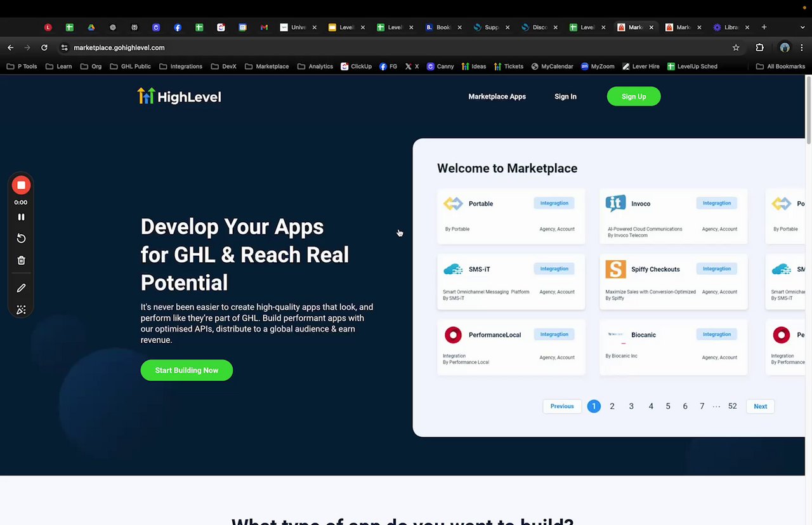The height and width of the screenshot is (525, 812).
Task: Open the Biocanic app card
Action: [674, 347]
